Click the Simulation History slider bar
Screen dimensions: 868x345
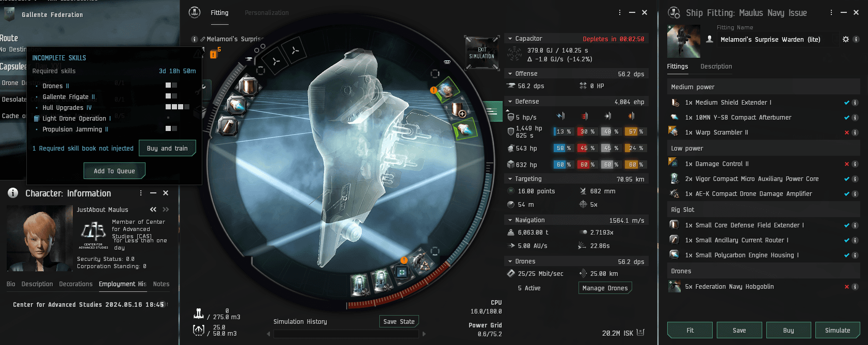tap(346, 334)
